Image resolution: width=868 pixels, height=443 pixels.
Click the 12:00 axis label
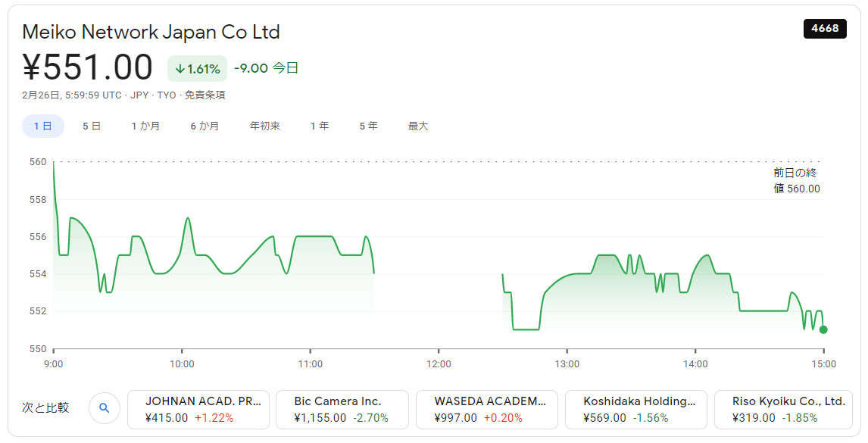pyautogui.click(x=439, y=363)
